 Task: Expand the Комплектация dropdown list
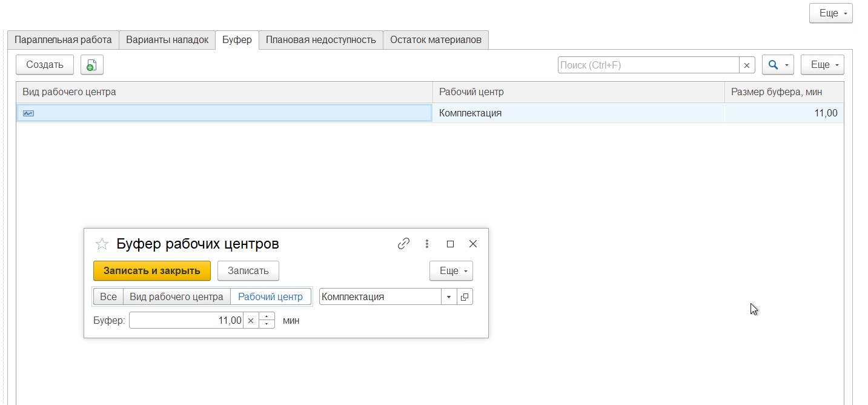(449, 296)
